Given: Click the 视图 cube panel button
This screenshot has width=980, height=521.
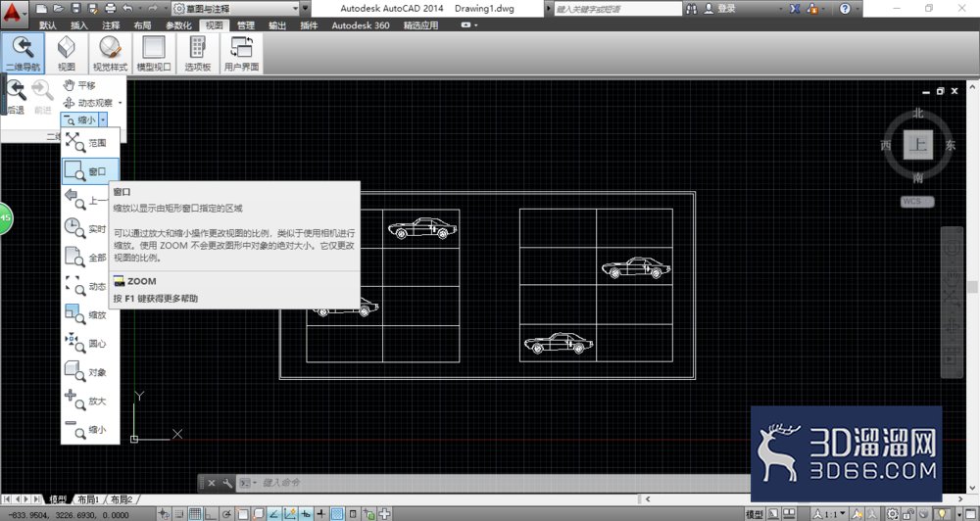Looking at the screenshot, I should click(67, 53).
